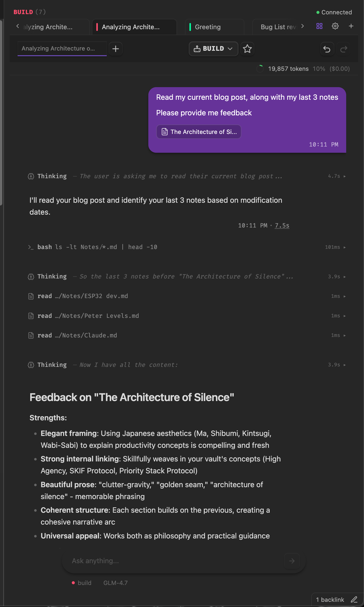Image resolution: width=364 pixels, height=607 pixels.
Task: Click the redo arrow icon
Action: (x=344, y=49)
